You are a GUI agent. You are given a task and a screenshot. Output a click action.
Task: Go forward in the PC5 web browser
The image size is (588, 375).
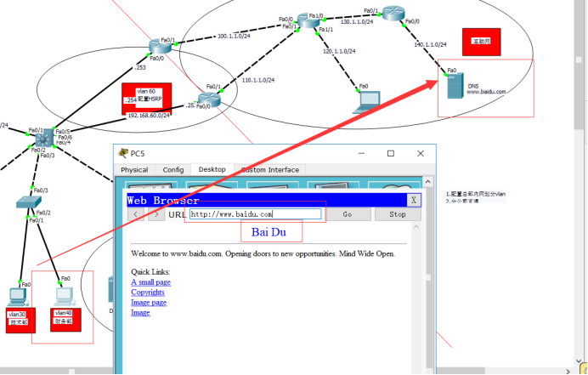[x=156, y=214]
